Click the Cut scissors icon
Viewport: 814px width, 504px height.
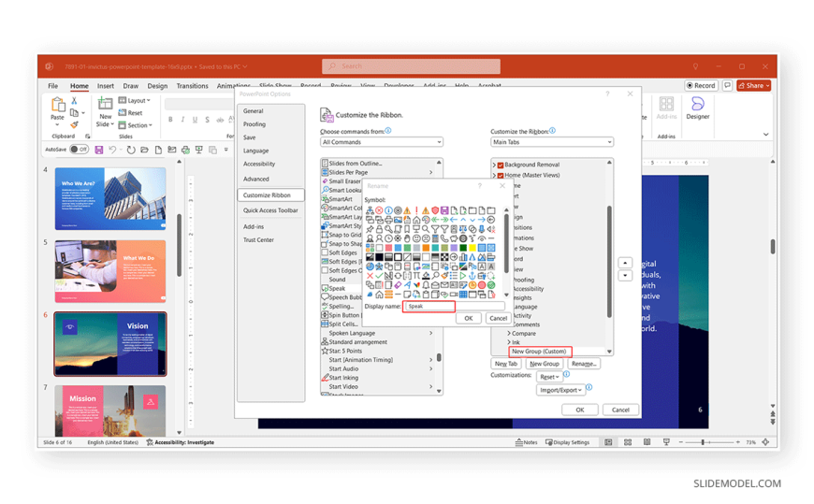tap(75, 100)
